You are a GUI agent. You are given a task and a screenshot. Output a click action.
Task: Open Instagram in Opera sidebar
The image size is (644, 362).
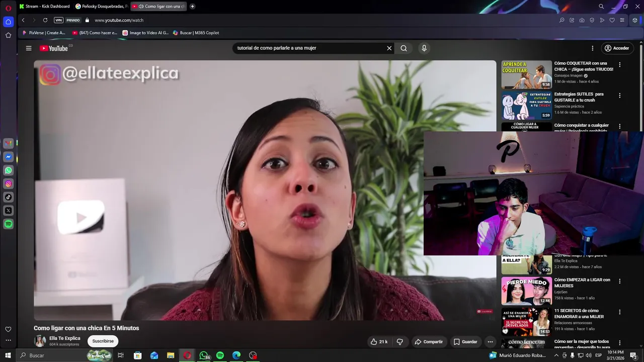click(8, 184)
